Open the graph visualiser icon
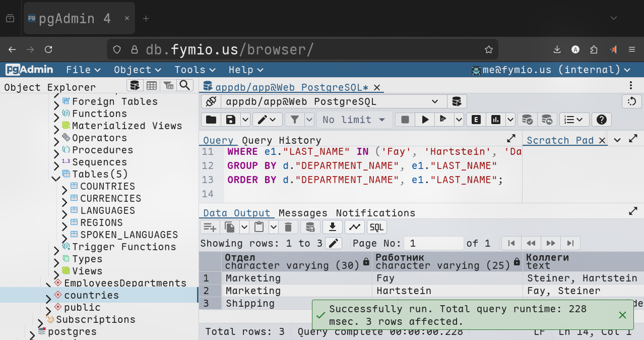 [x=354, y=227]
